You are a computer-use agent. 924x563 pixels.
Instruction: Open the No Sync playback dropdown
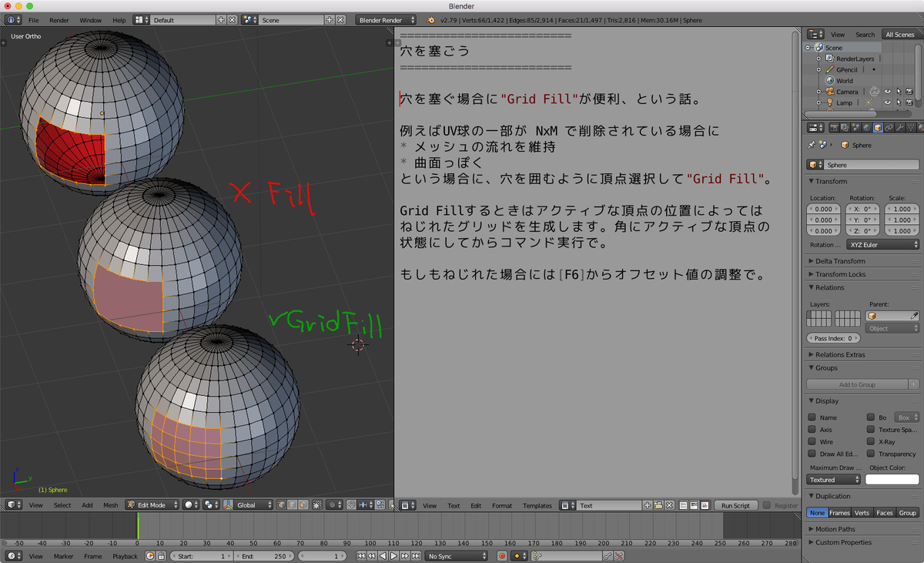tap(457, 555)
